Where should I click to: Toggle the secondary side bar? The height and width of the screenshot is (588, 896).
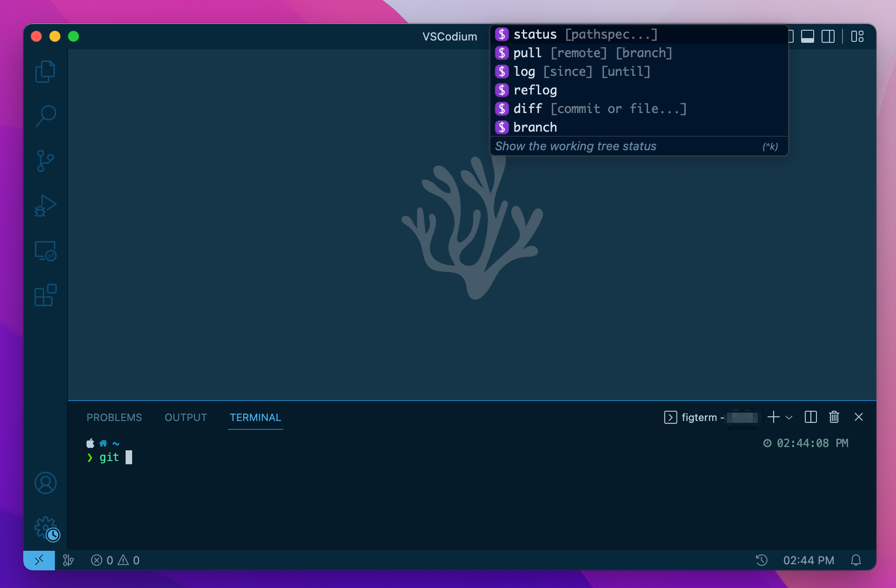tap(829, 36)
